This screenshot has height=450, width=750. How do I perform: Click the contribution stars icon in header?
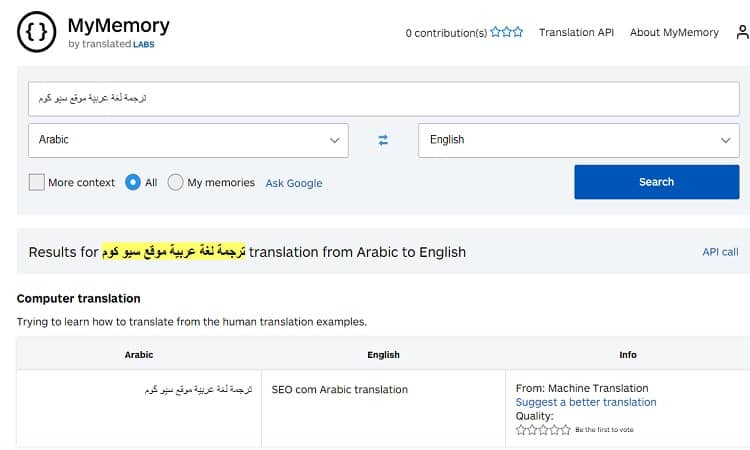tap(507, 32)
